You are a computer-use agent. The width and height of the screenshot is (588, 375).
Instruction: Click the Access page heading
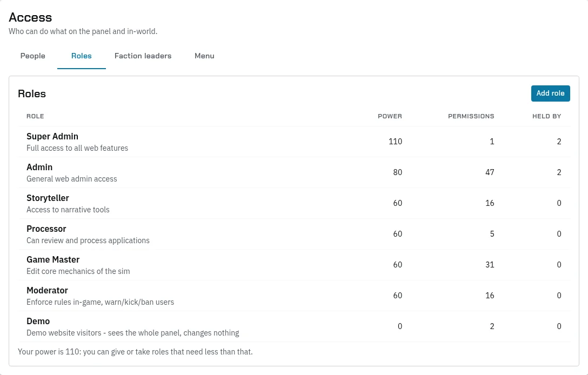point(30,17)
